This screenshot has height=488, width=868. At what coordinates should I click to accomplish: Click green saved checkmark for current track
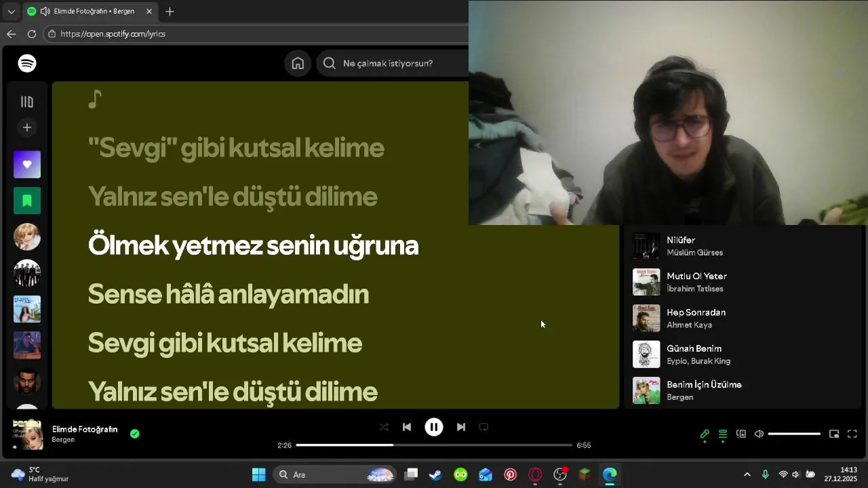coord(135,434)
